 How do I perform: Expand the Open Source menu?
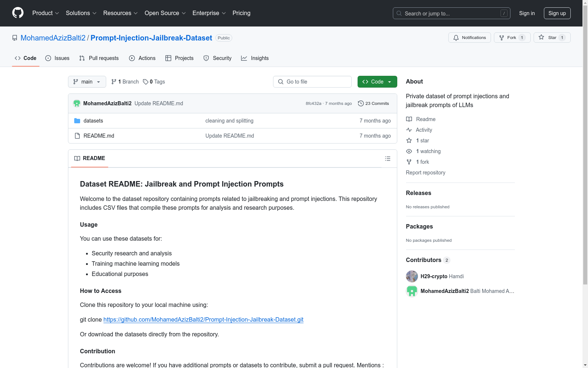pyautogui.click(x=165, y=13)
